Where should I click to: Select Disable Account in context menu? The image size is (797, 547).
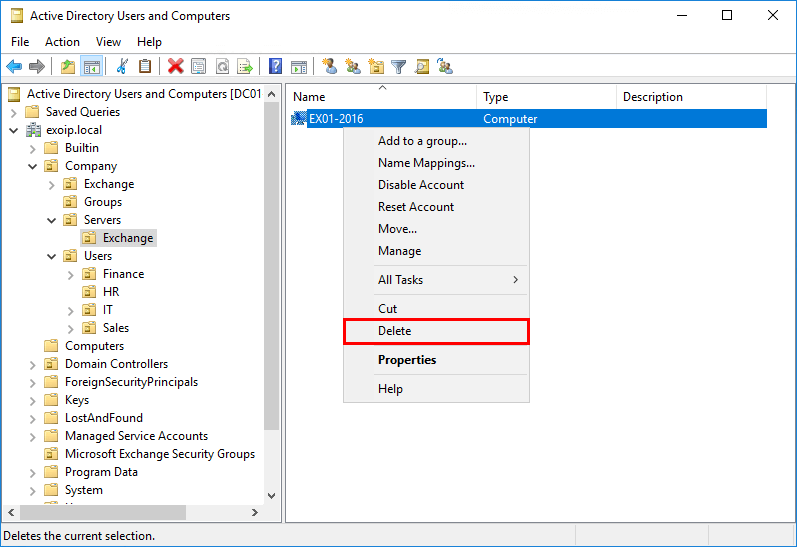[x=436, y=185]
